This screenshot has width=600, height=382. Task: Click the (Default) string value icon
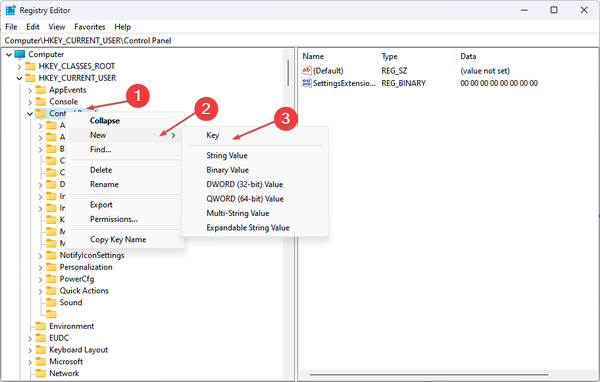point(307,70)
